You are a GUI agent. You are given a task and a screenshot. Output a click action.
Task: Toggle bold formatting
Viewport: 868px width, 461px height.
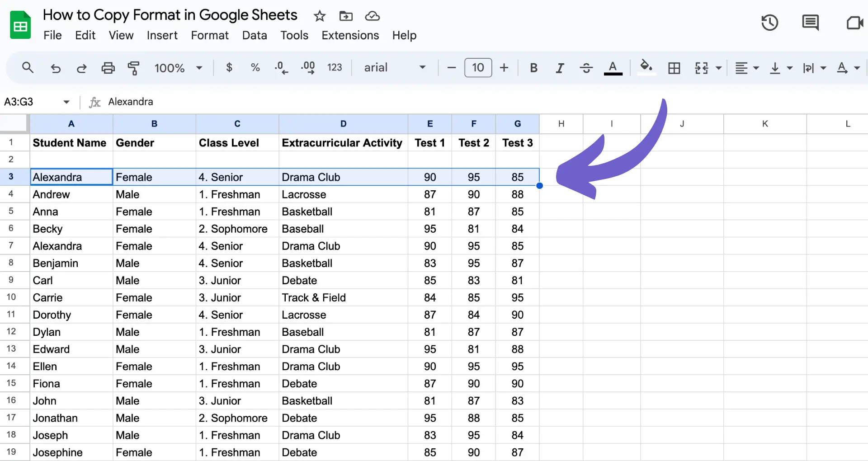533,68
